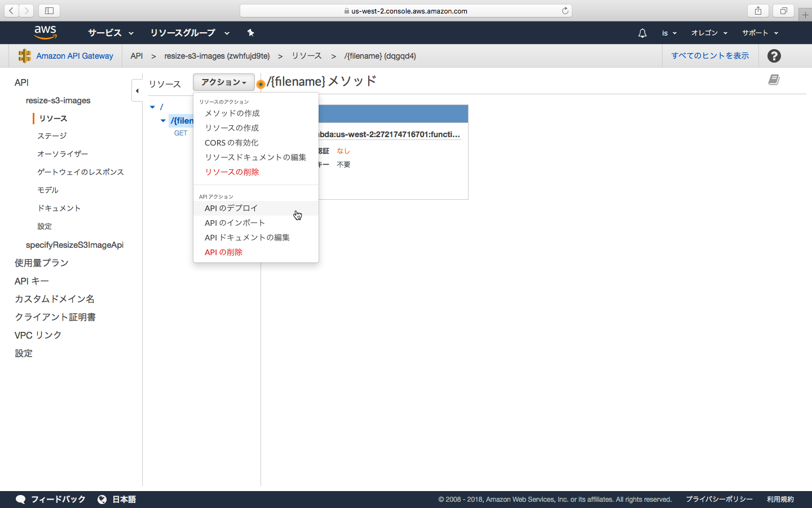
Task: Click the AWS logo home icon
Action: click(45, 33)
